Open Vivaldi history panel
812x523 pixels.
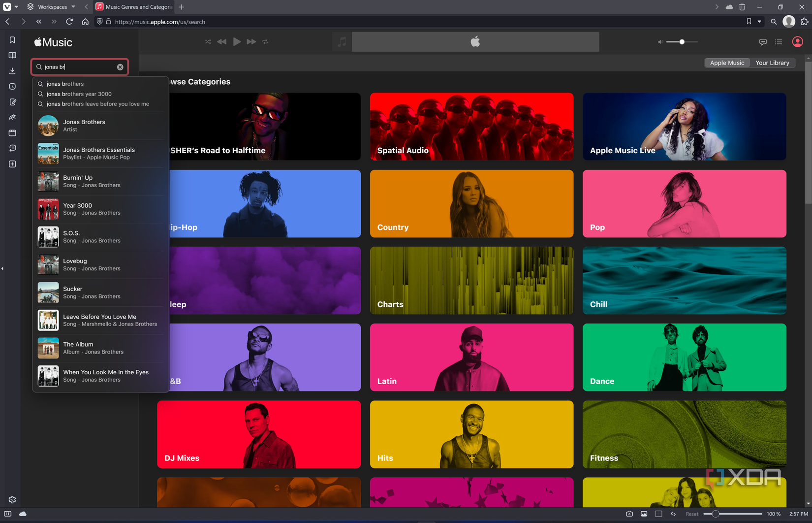(x=12, y=86)
